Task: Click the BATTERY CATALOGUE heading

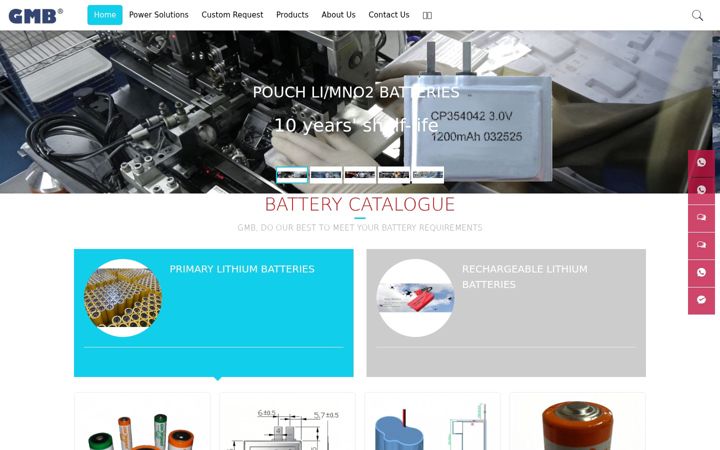Action: click(360, 204)
